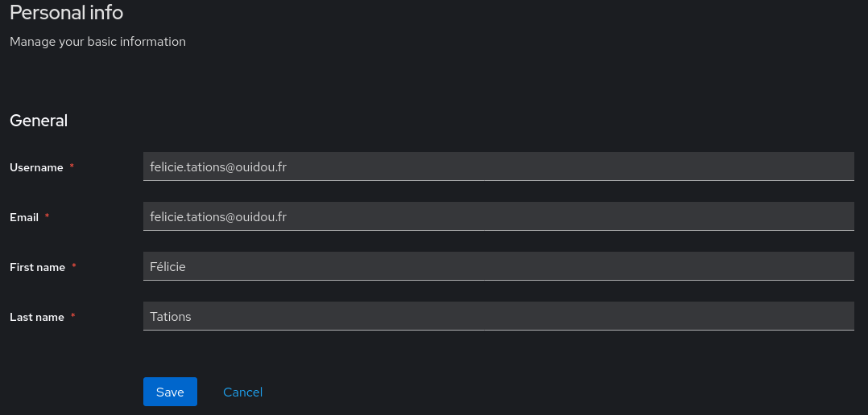Click into the Last name field
This screenshot has height=415, width=868.
[x=498, y=316]
